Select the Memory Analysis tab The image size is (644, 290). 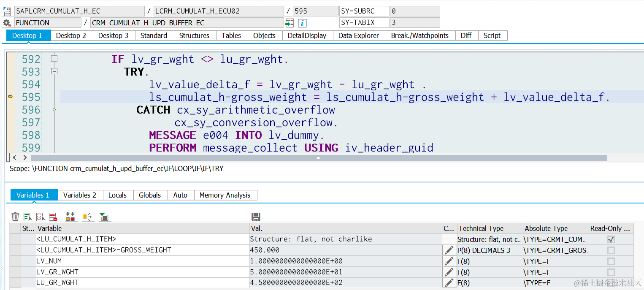(225, 195)
